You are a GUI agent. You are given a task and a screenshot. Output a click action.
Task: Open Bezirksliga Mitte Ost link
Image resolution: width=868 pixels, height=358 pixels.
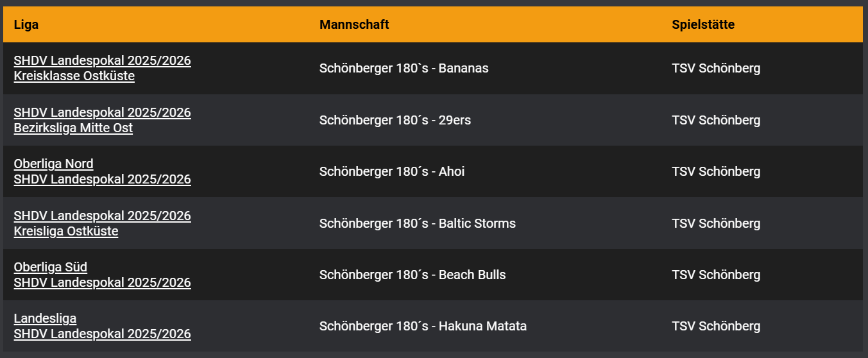pyautogui.click(x=73, y=128)
